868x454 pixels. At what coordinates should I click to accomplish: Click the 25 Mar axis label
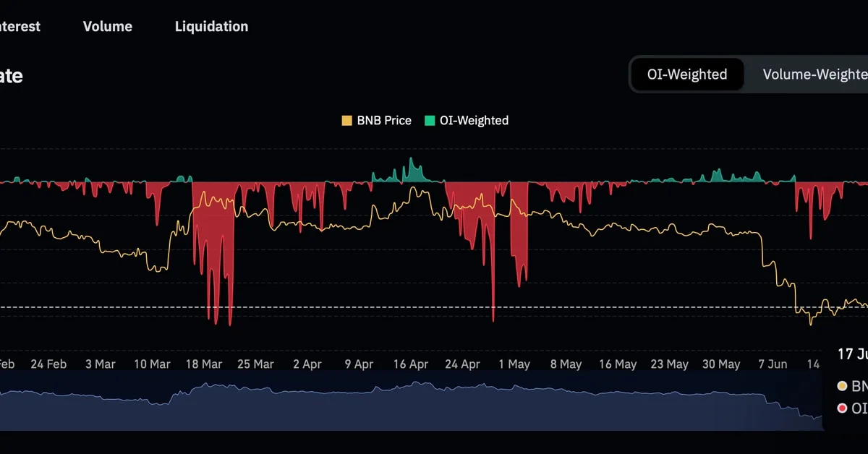click(255, 364)
